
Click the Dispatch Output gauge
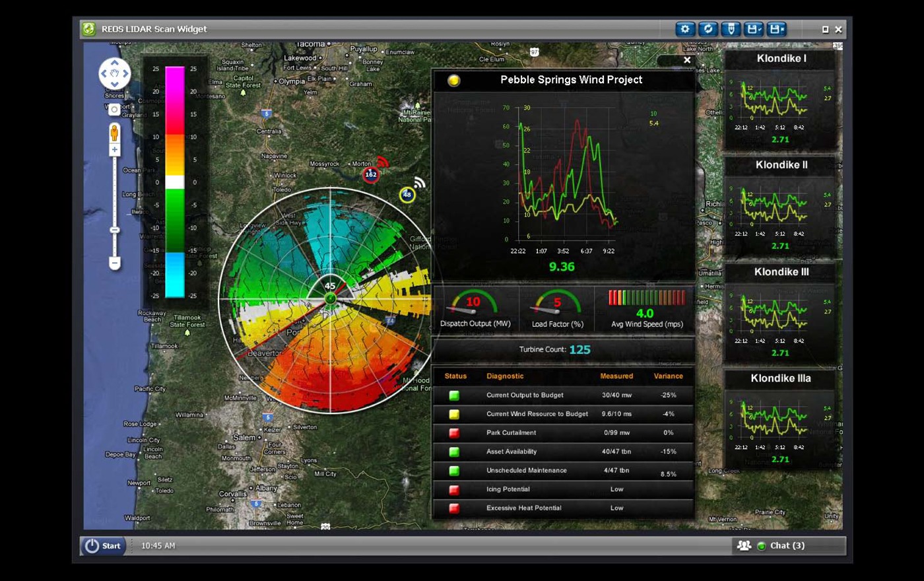(x=475, y=308)
